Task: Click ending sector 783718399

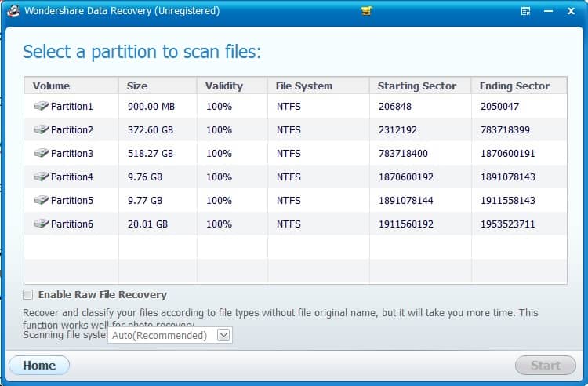Action: (505, 130)
